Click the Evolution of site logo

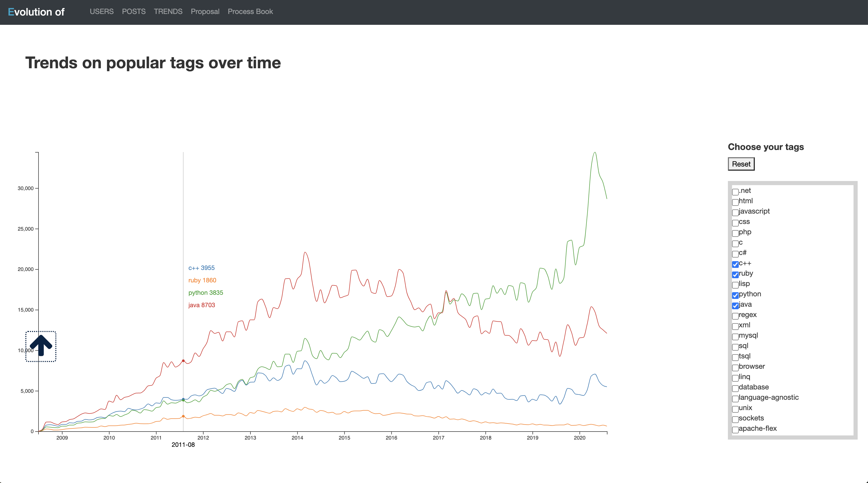(36, 12)
